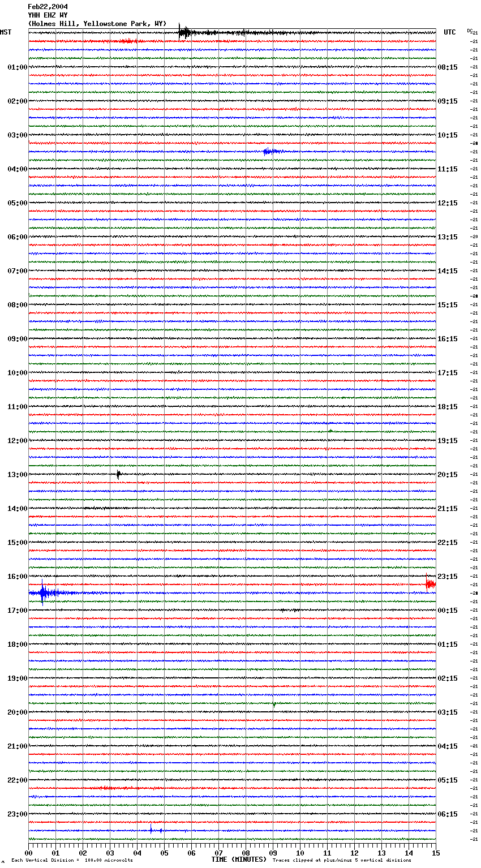Click the 23:15 UTC time label
Viewport: 481px width, 868px height.
[x=448, y=577]
